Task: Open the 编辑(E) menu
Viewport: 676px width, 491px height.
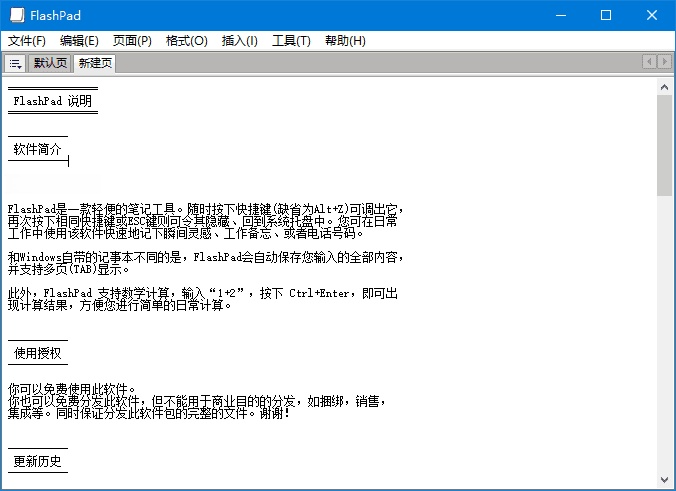Action: coord(79,41)
